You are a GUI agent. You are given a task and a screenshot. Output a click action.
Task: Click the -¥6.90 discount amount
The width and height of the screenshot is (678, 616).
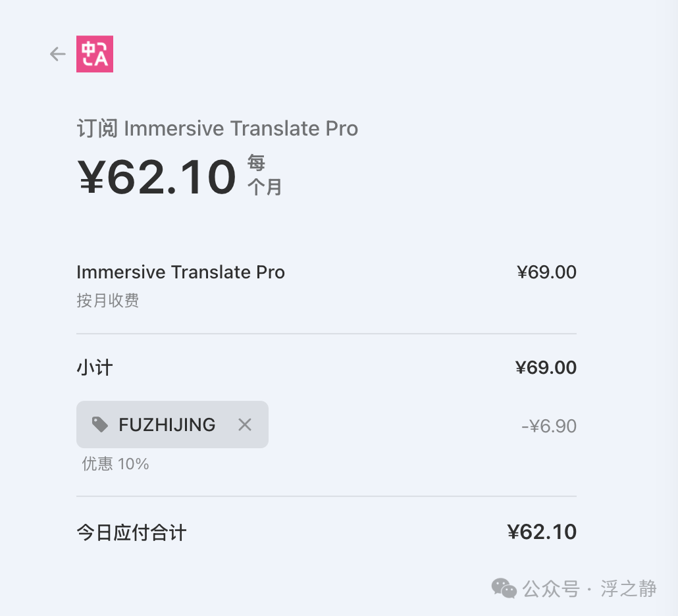(x=549, y=426)
